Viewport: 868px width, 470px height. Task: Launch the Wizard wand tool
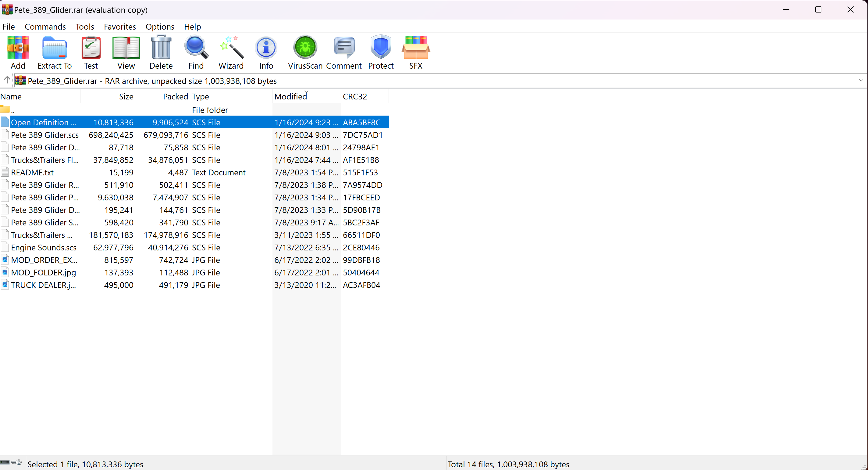click(x=231, y=52)
